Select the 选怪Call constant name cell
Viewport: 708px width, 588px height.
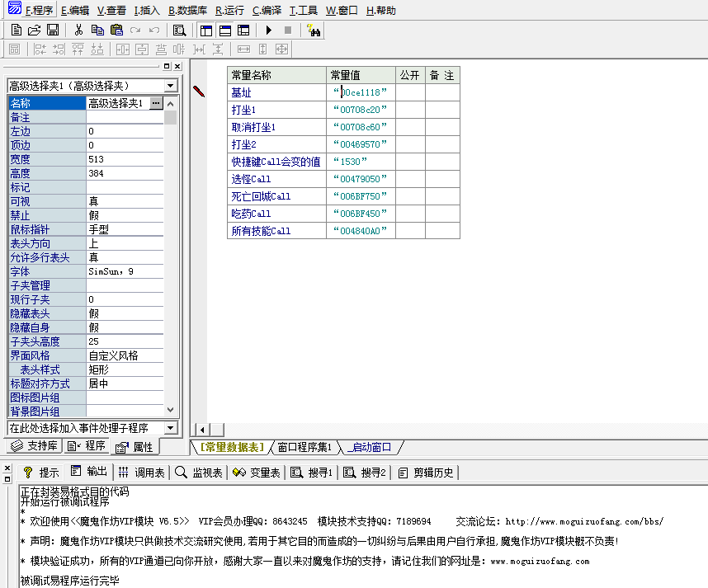(x=276, y=179)
